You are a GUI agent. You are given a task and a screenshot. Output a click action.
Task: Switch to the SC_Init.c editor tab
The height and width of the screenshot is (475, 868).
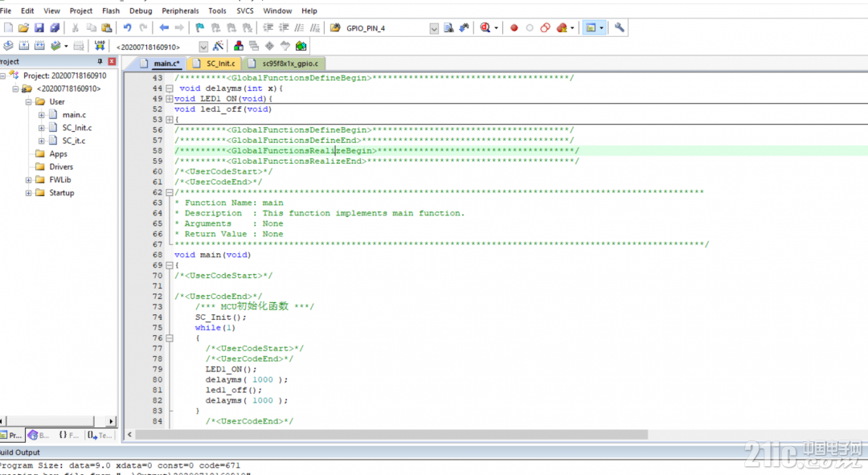(215, 63)
